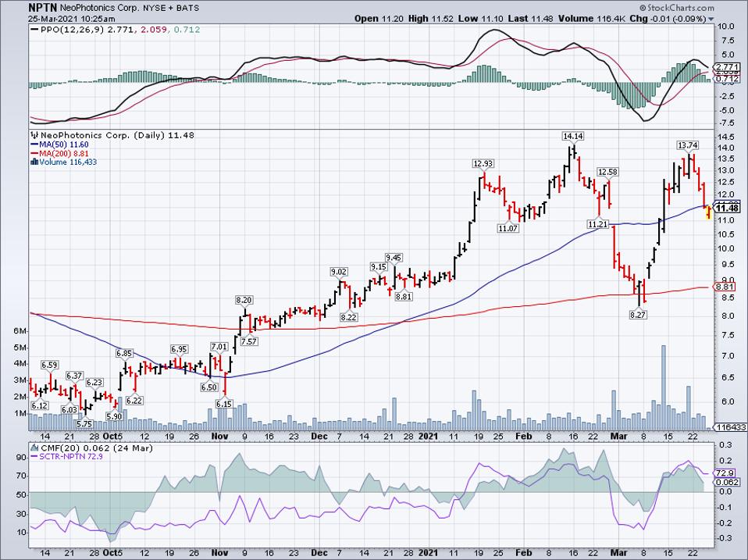Click the Volume 116,433 legend label
Viewport: 748px width, 560px height.
[63, 162]
